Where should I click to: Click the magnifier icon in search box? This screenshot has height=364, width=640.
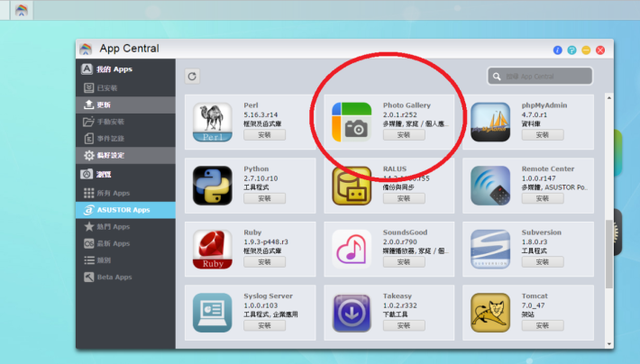click(x=497, y=77)
